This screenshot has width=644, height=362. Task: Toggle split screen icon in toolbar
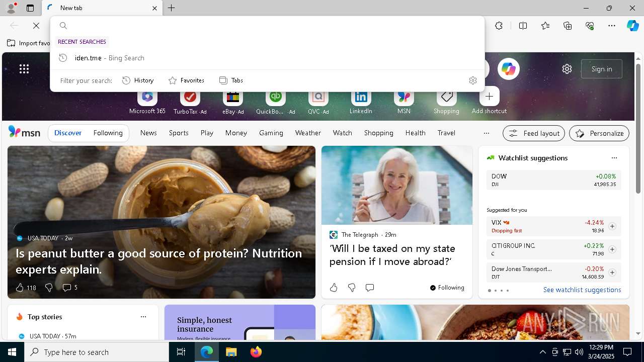coord(523,26)
